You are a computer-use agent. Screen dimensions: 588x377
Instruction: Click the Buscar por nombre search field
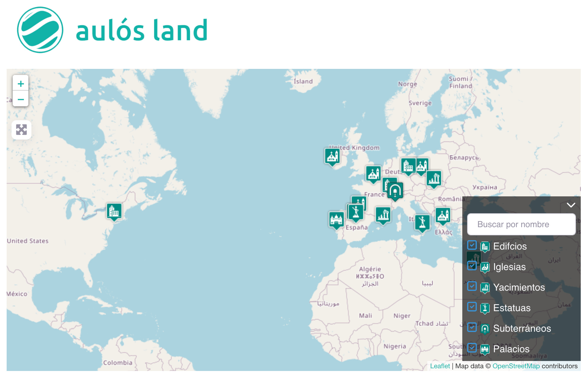[x=521, y=224]
